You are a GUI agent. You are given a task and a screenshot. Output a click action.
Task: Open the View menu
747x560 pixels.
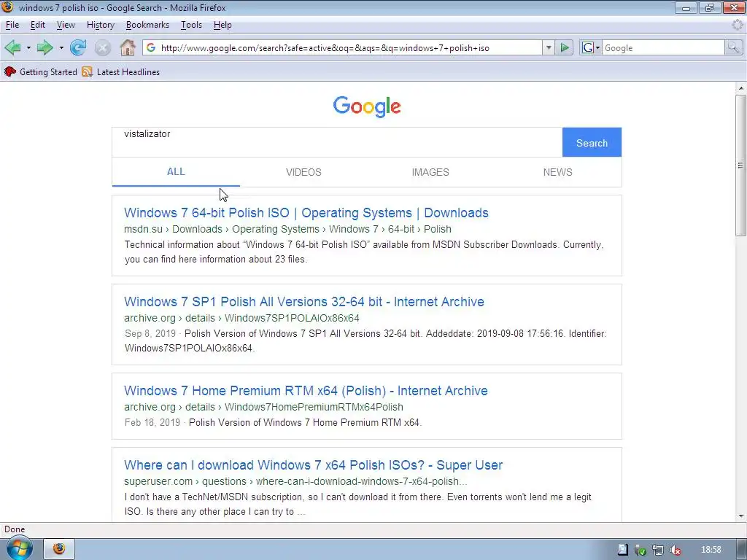pos(66,25)
